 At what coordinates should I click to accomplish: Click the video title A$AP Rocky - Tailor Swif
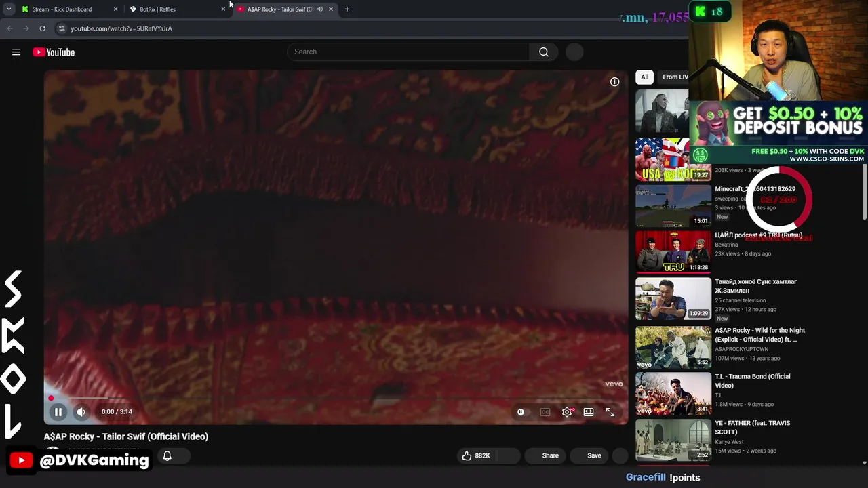click(x=126, y=436)
